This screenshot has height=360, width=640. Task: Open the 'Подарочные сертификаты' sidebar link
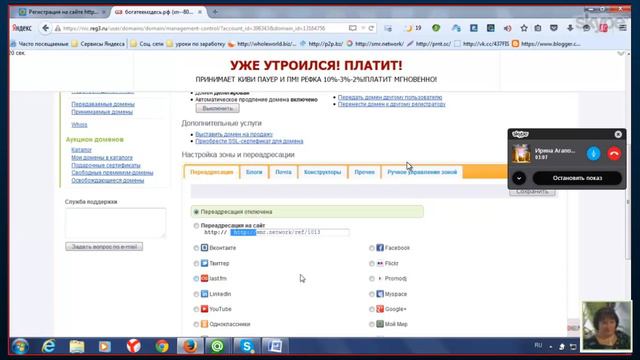[x=106, y=165]
